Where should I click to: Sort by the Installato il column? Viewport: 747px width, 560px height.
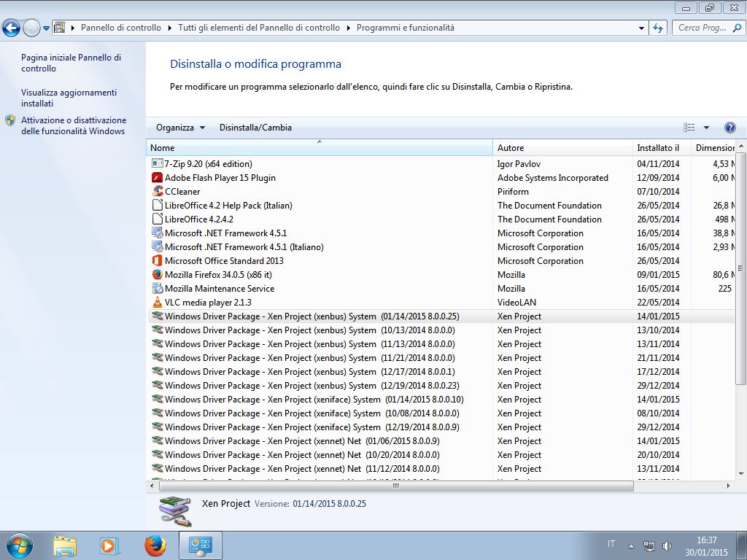[x=657, y=148]
